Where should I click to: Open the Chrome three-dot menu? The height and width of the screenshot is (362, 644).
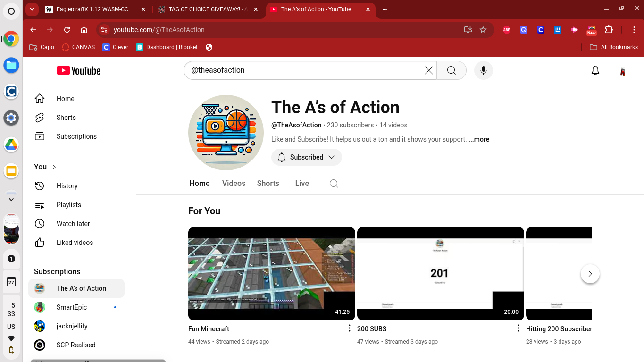click(x=634, y=30)
